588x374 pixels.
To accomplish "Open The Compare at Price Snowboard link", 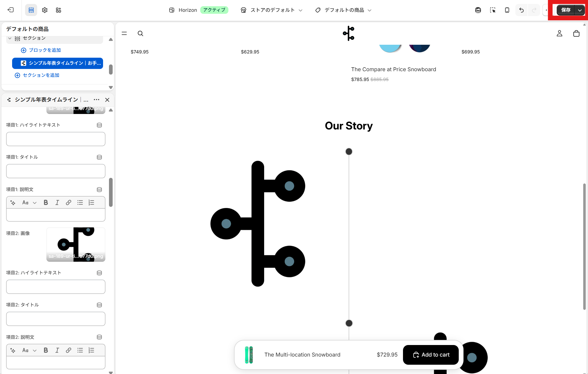I will (393, 69).
